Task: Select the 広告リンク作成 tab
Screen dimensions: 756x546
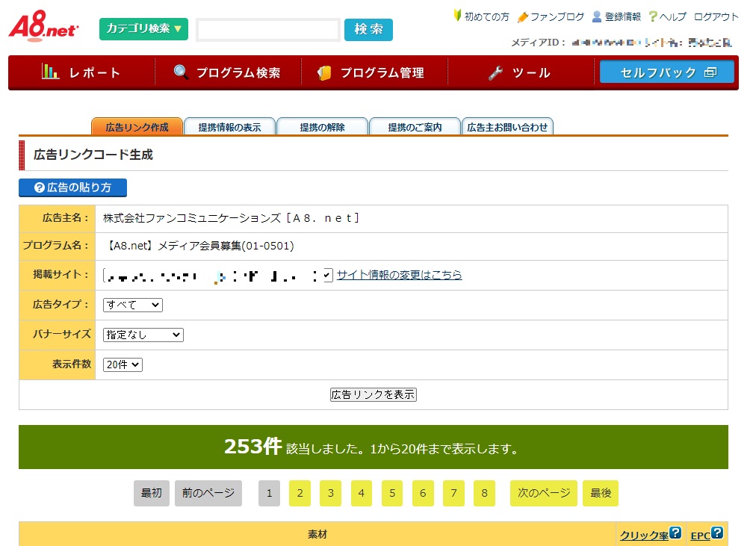Action: [137, 127]
